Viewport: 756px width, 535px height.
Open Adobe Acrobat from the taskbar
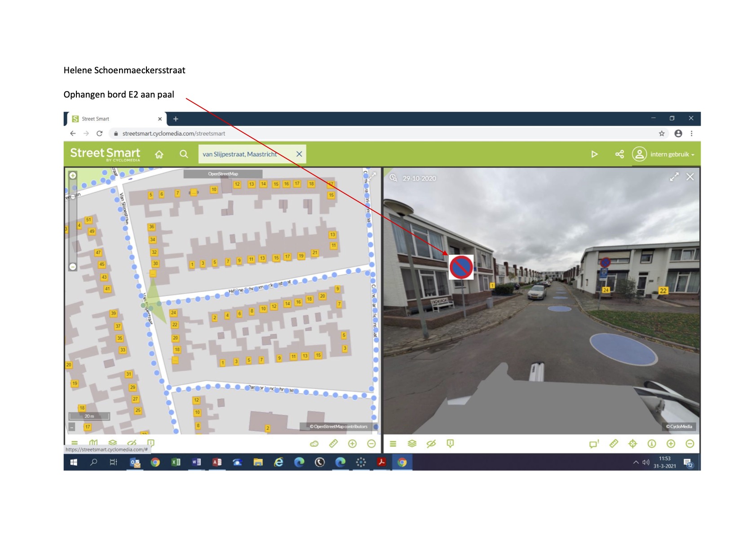point(381,462)
